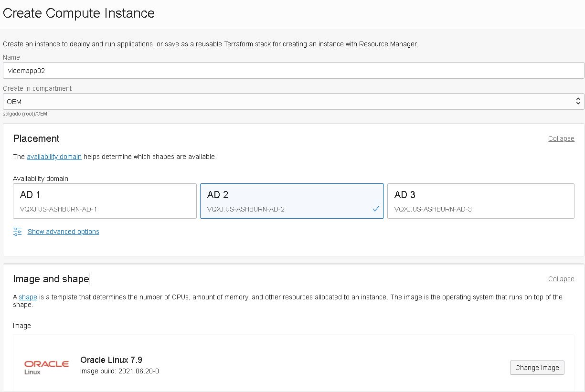Open the shape documentation link
The width and height of the screenshot is (585, 392).
27,297
